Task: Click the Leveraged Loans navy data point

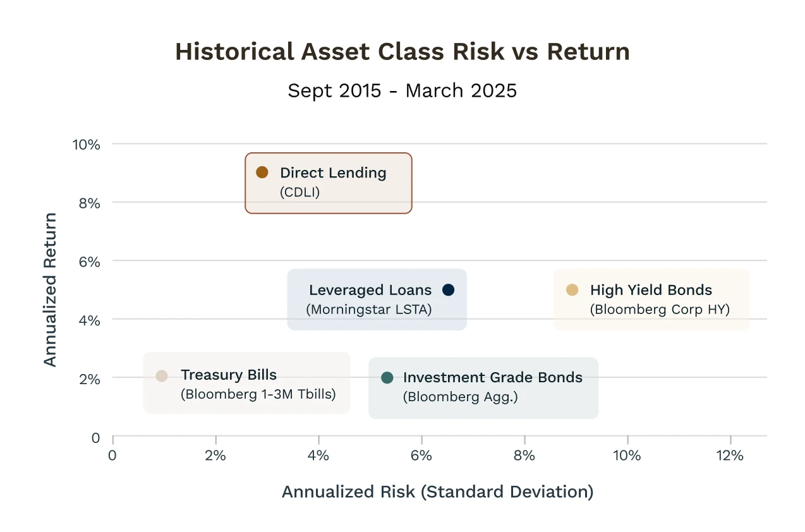Action: pyautogui.click(x=448, y=290)
